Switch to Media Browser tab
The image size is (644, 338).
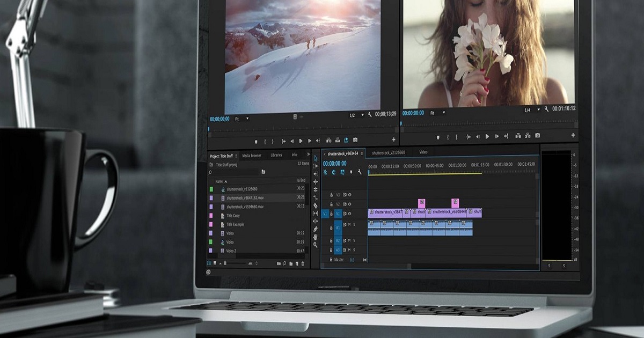click(252, 156)
